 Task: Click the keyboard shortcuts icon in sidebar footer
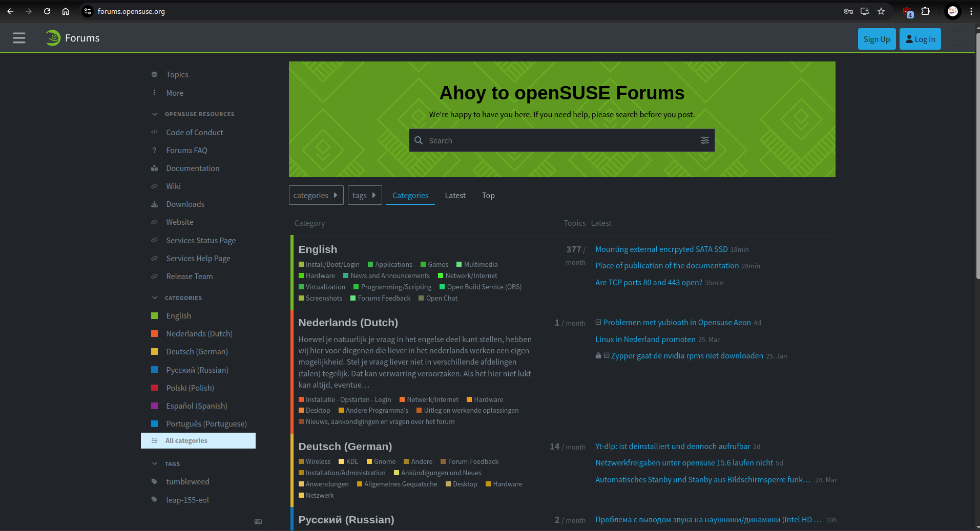pyautogui.click(x=258, y=522)
